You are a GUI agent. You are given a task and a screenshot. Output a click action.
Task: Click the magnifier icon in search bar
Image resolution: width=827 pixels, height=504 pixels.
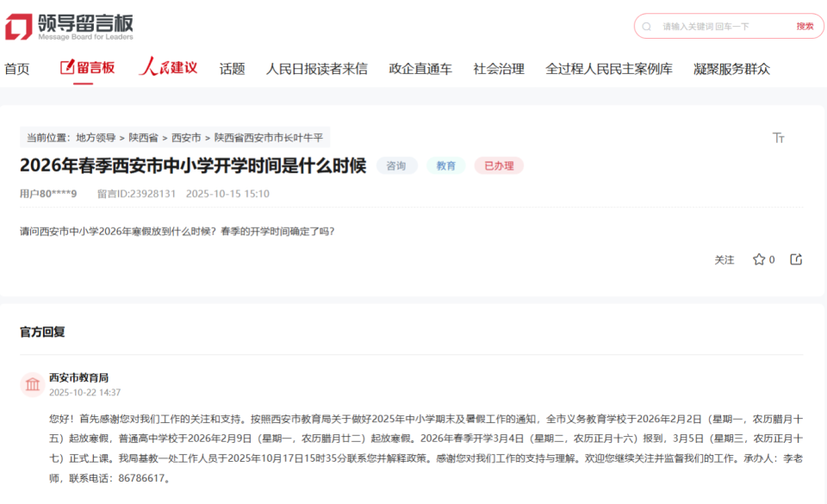[x=646, y=26]
